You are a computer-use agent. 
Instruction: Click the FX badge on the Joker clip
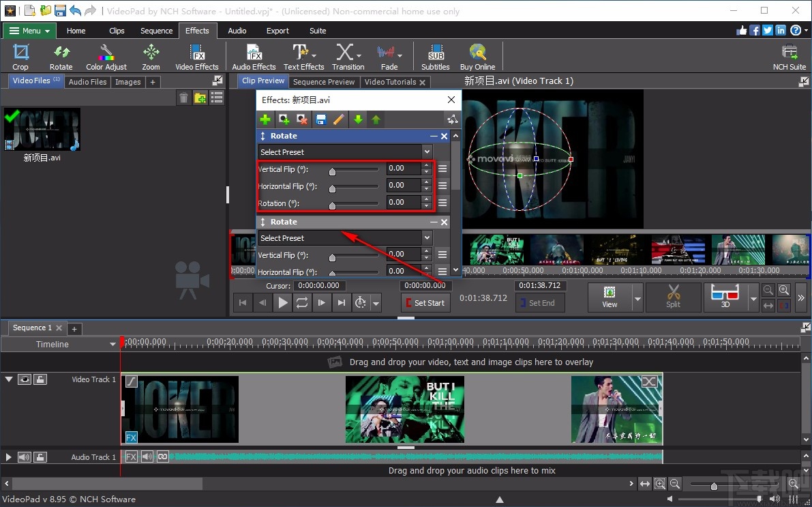point(131,436)
